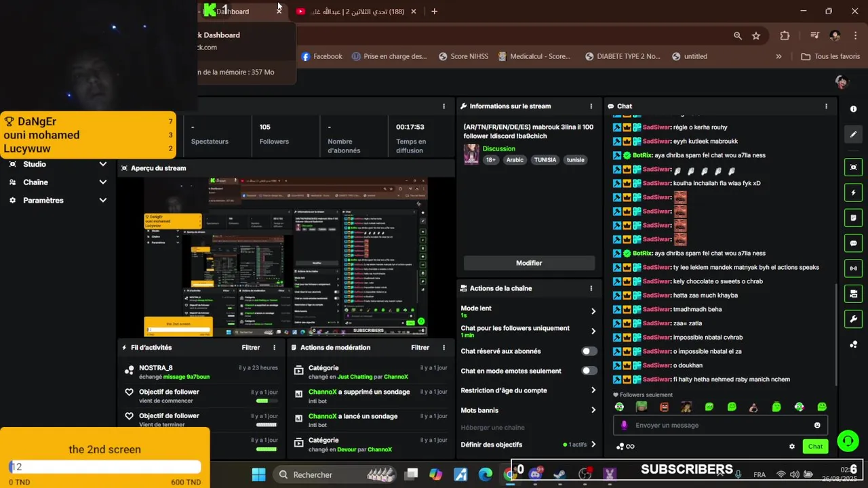This screenshot has height=488, width=868.
Task: Open the browser extensions puzzle icon
Action: coord(785,36)
